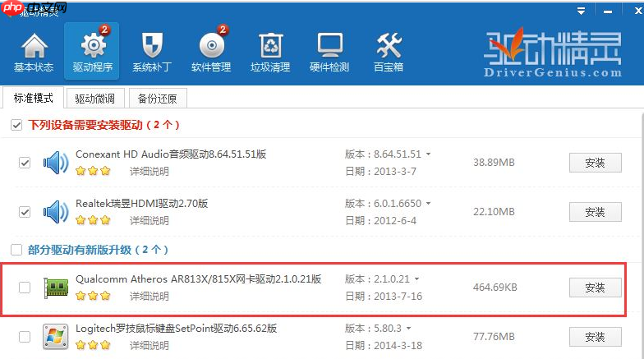Click the date 2012-6-4
This screenshot has width=644, height=359.
click(394, 220)
